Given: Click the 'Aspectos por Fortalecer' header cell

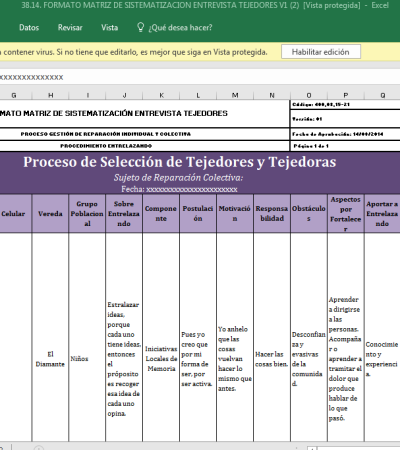Looking at the screenshot, I should click(x=346, y=214).
